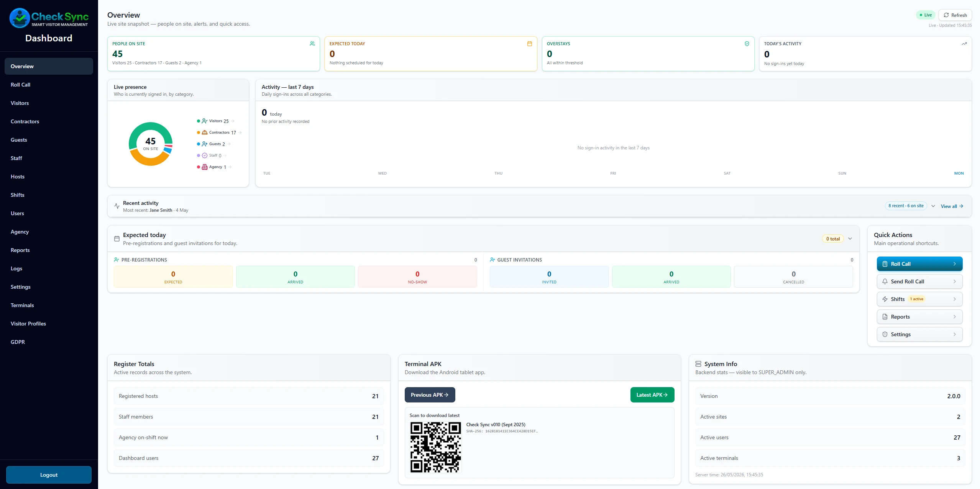Expand the Recent activity panel chevron

(x=933, y=206)
